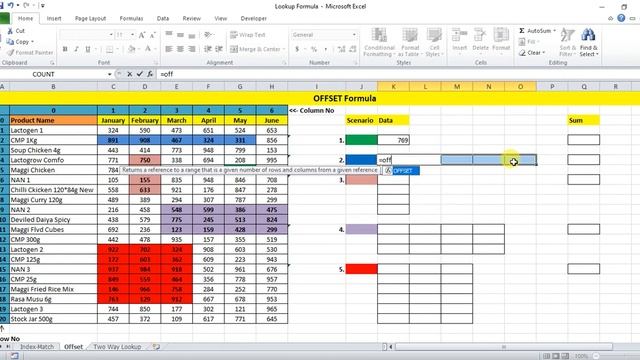
Task: Open the Page Layout ribbon tab
Action: (x=90, y=18)
